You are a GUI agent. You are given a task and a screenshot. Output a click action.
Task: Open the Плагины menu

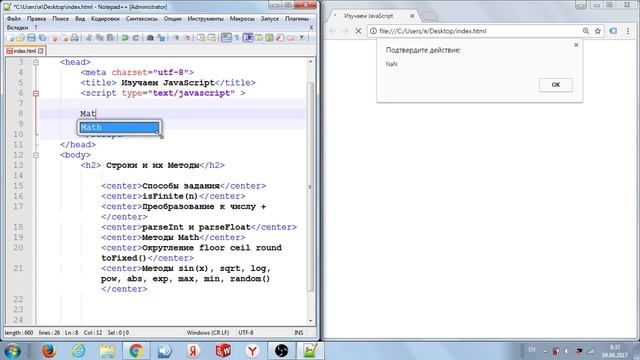pos(297,19)
